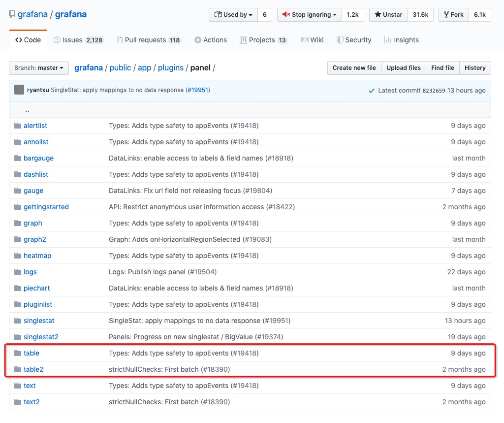Open the table2 folder
The height and width of the screenshot is (423, 504).
(33, 369)
